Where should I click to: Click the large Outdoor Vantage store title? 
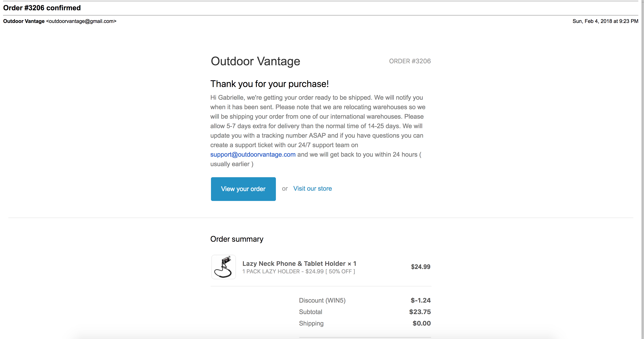tap(255, 61)
